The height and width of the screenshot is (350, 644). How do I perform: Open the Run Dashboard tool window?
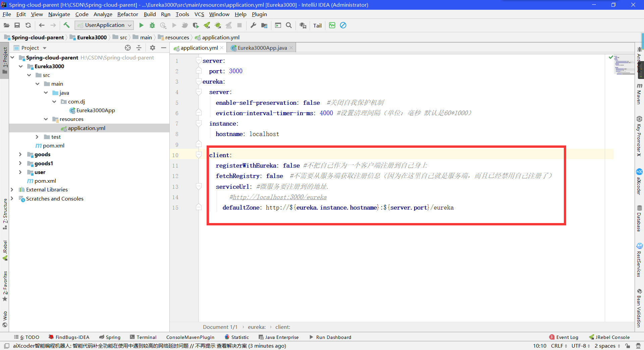pos(330,337)
